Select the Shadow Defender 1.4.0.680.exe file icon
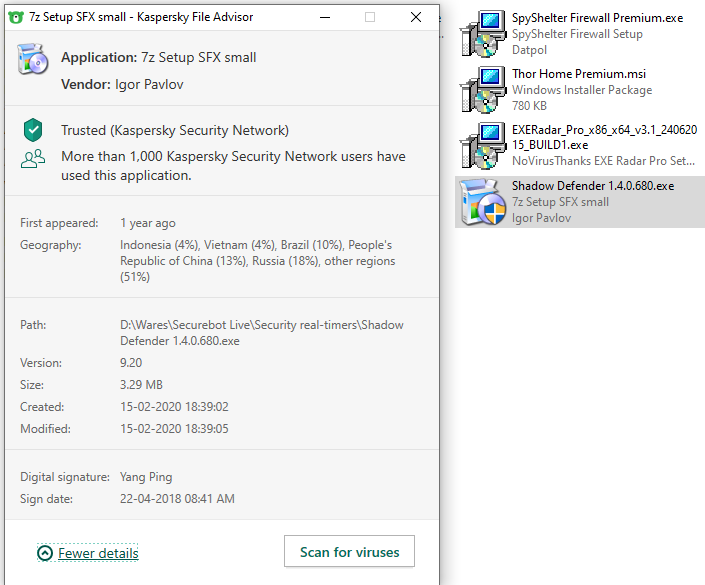 (x=482, y=202)
